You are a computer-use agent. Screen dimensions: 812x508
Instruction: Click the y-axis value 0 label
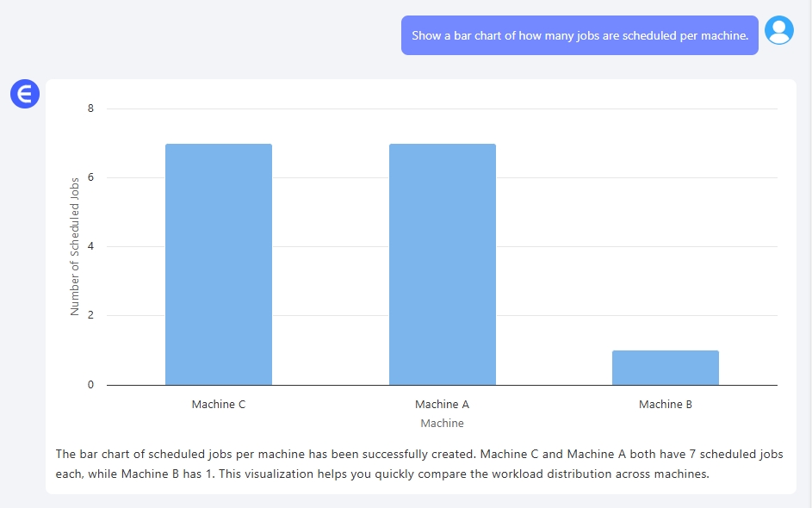click(x=90, y=385)
